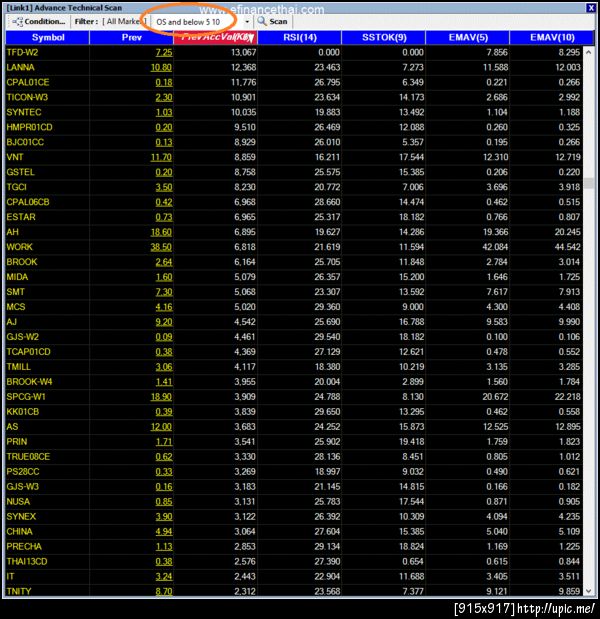Sort by the SSTOK(9) column header
This screenshot has height=619, width=600.
click(384, 38)
